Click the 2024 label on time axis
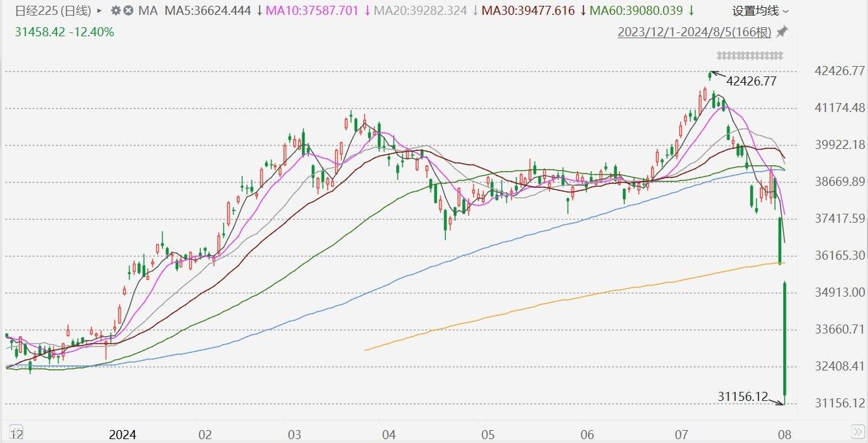 point(123,434)
